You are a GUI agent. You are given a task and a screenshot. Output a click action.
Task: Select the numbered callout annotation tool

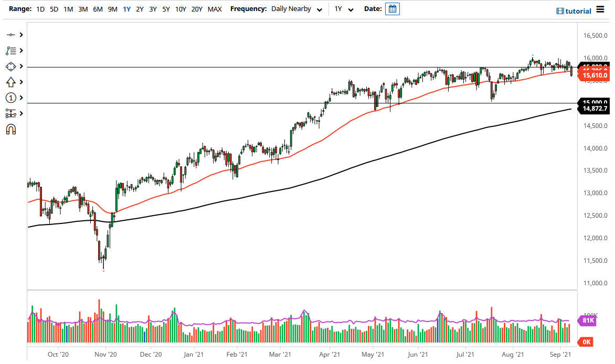10,98
